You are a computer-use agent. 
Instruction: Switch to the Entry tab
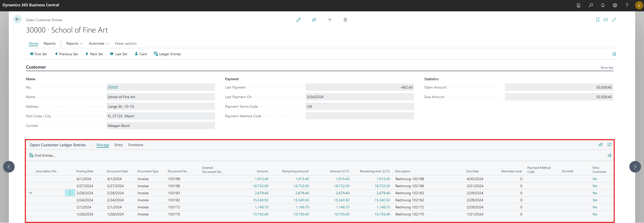coord(118,145)
